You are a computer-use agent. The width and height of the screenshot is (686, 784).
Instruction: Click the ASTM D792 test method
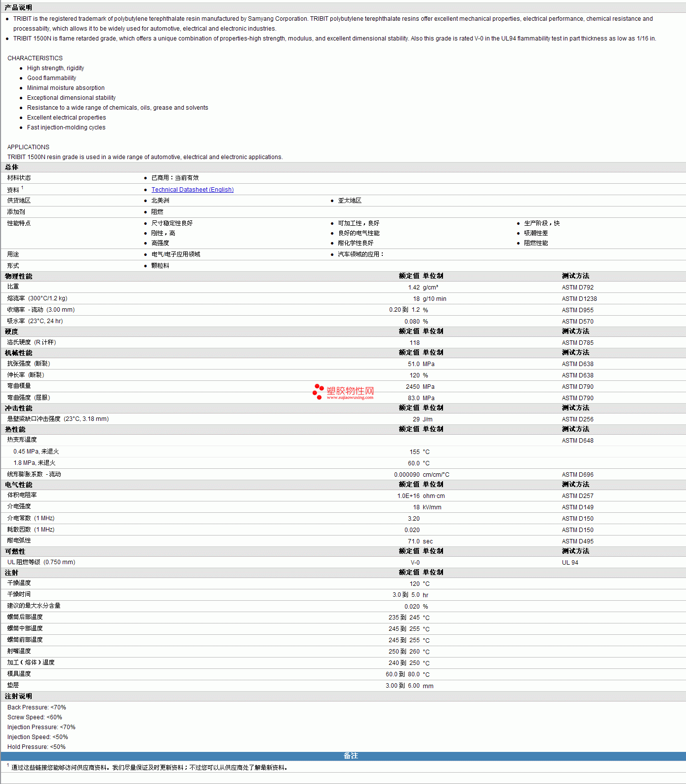(578, 288)
